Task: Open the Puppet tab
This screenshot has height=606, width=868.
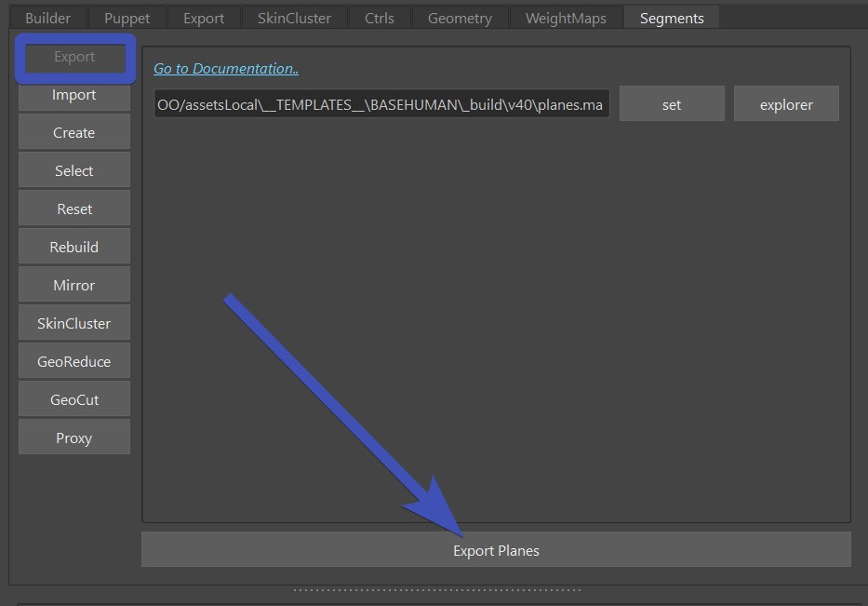Action: (127, 18)
